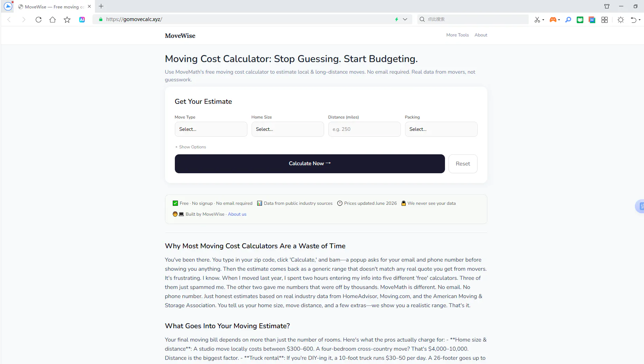Click 'Data from public industry sources' text

tap(298, 203)
